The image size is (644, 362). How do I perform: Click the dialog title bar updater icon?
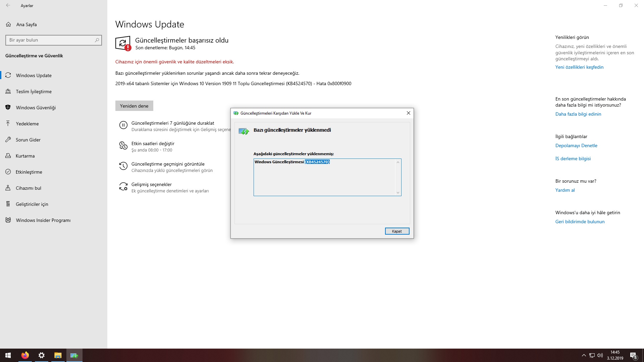click(x=236, y=113)
